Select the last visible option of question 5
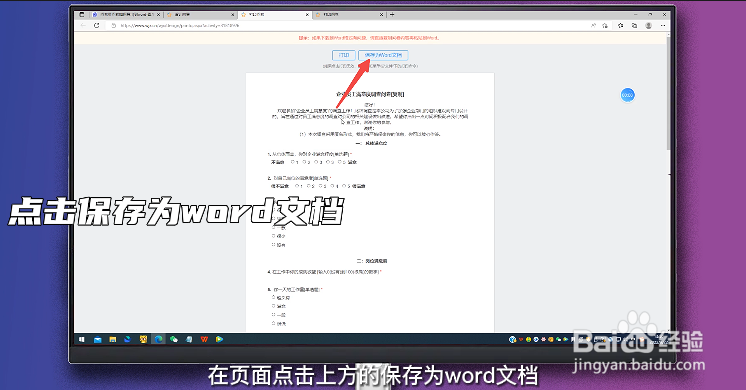 click(274, 323)
